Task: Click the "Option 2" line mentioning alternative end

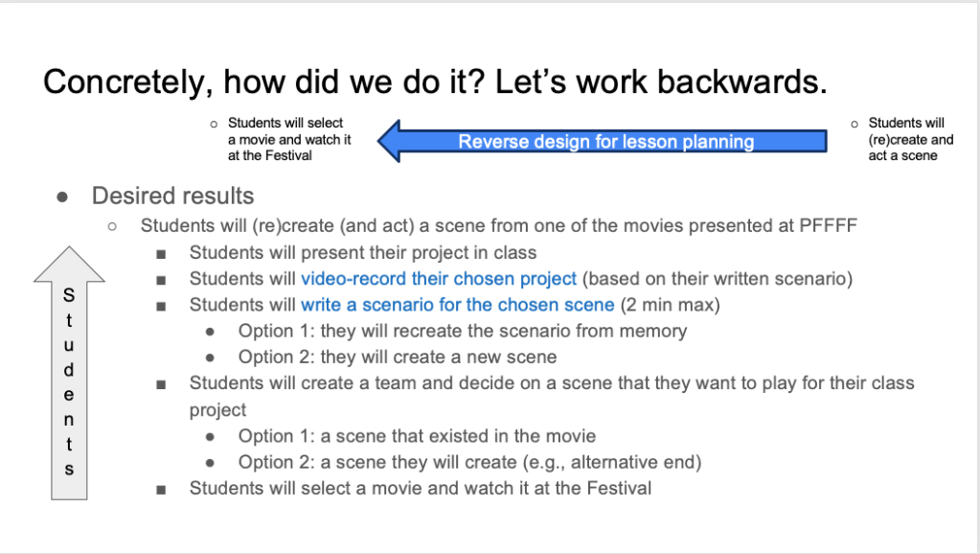Action: (469, 462)
